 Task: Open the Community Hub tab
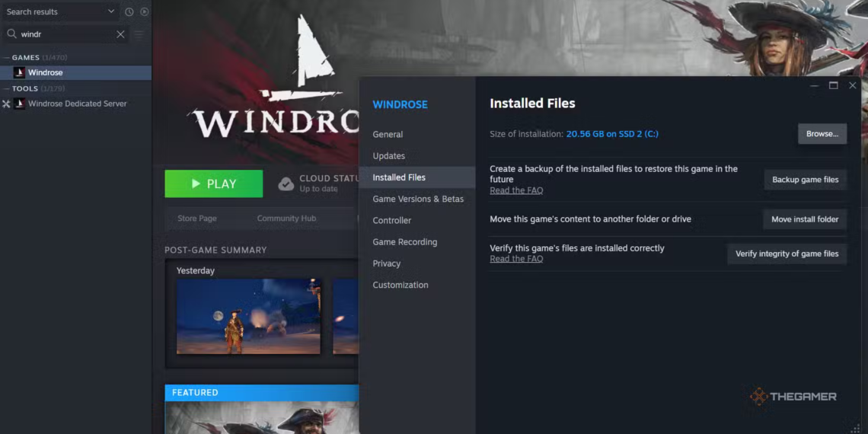coord(286,219)
